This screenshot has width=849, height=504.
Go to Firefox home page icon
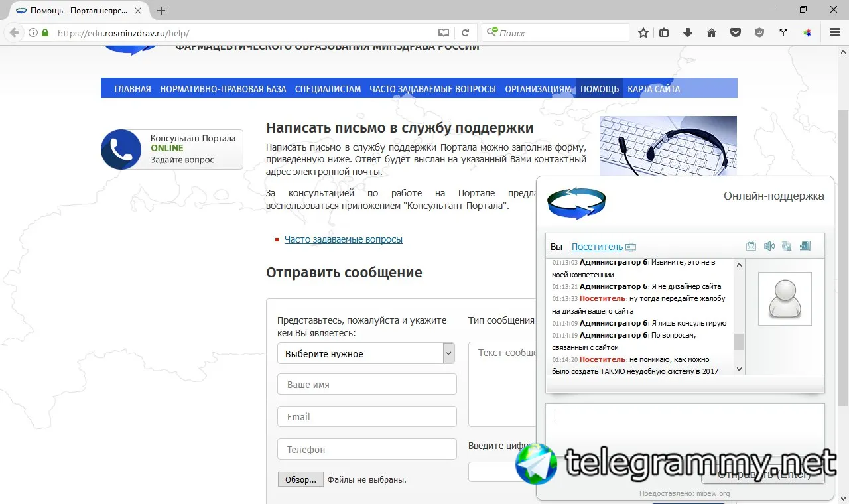[x=712, y=32]
